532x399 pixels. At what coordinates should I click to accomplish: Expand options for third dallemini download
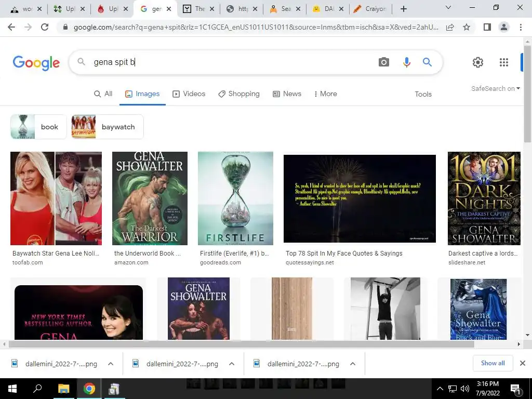pyautogui.click(x=353, y=364)
